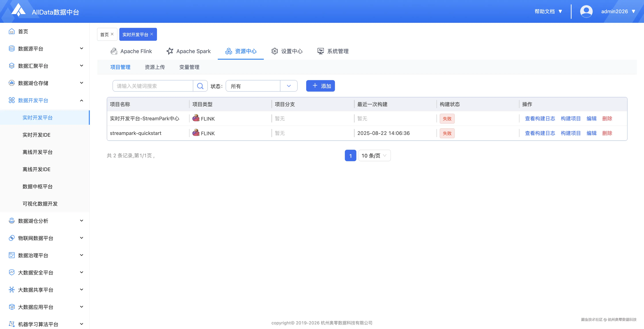This screenshot has width=644, height=329.
Task: Click the Apache Spark star icon
Action: [x=170, y=51]
